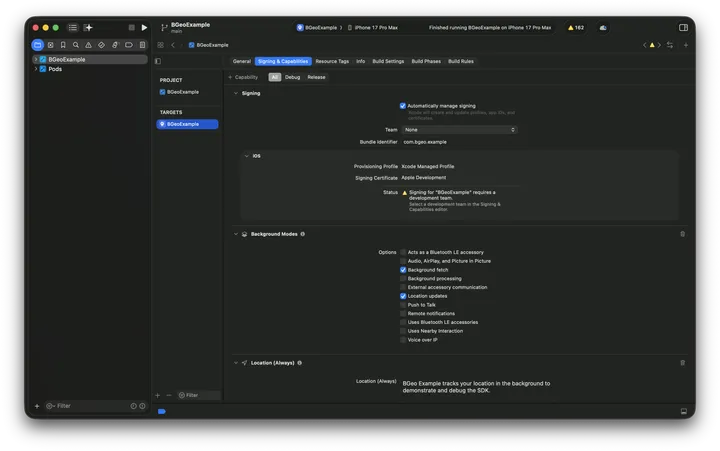This screenshot has width=720, height=451.
Task: Enable Uses Bluetooth LE accessories
Action: coord(403,322)
